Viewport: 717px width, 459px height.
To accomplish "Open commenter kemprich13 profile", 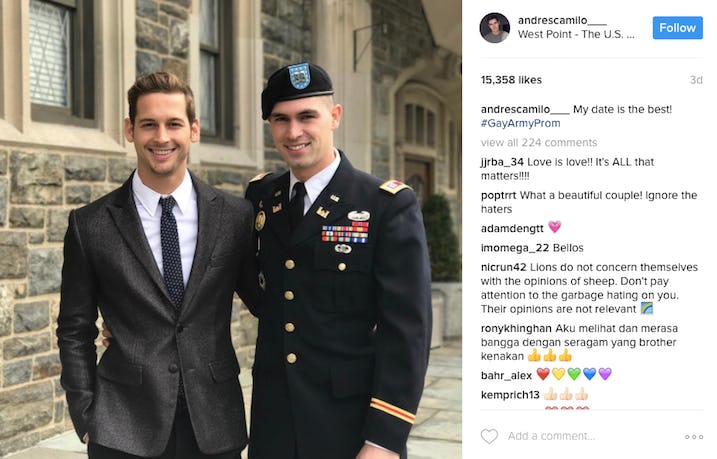I will 510,395.
